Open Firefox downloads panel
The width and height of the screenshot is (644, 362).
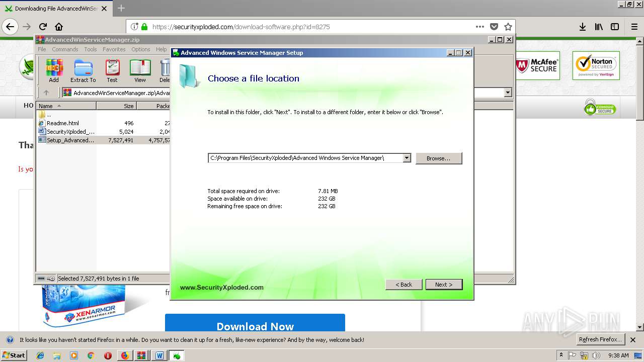pos(582,27)
